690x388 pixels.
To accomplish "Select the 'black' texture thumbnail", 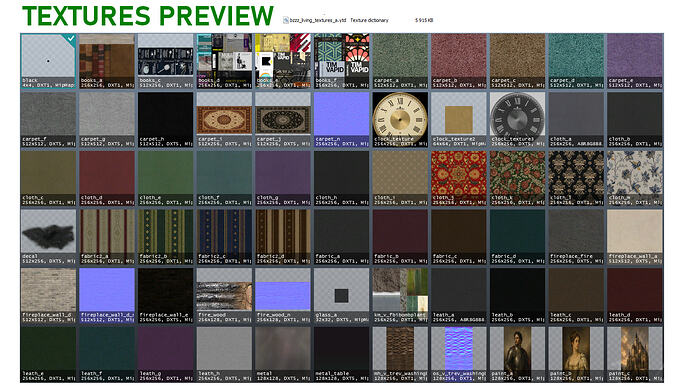I will click(48, 61).
